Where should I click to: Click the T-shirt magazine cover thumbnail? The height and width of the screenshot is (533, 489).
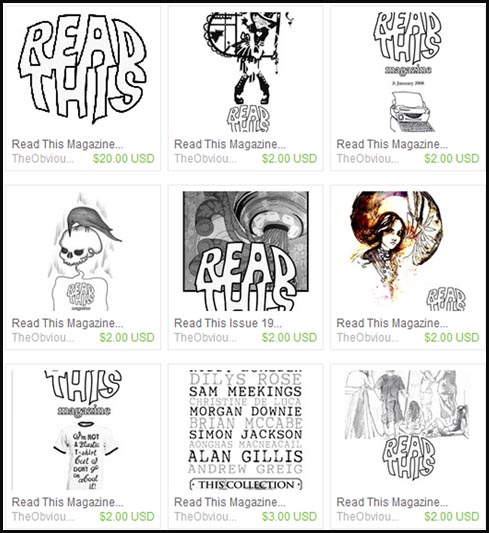click(x=83, y=430)
